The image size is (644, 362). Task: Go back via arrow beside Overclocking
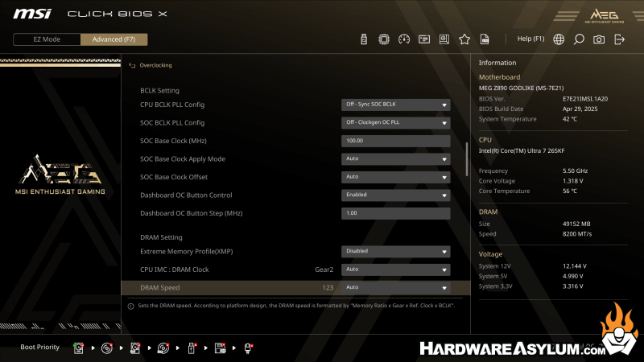[x=132, y=65]
